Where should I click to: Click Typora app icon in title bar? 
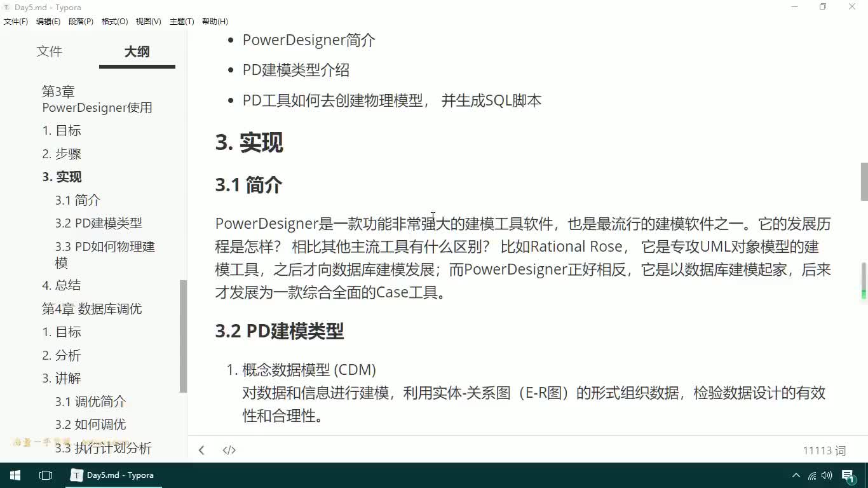(7, 8)
